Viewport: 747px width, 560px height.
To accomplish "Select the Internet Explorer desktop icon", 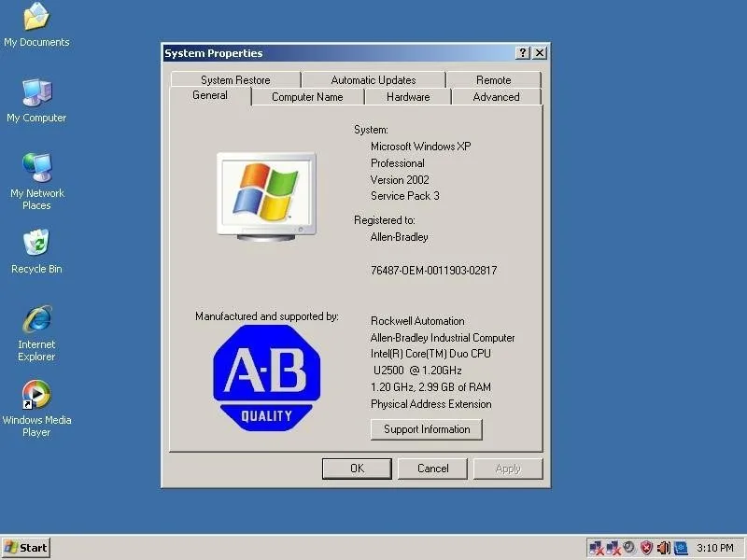I will click(x=36, y=333).
